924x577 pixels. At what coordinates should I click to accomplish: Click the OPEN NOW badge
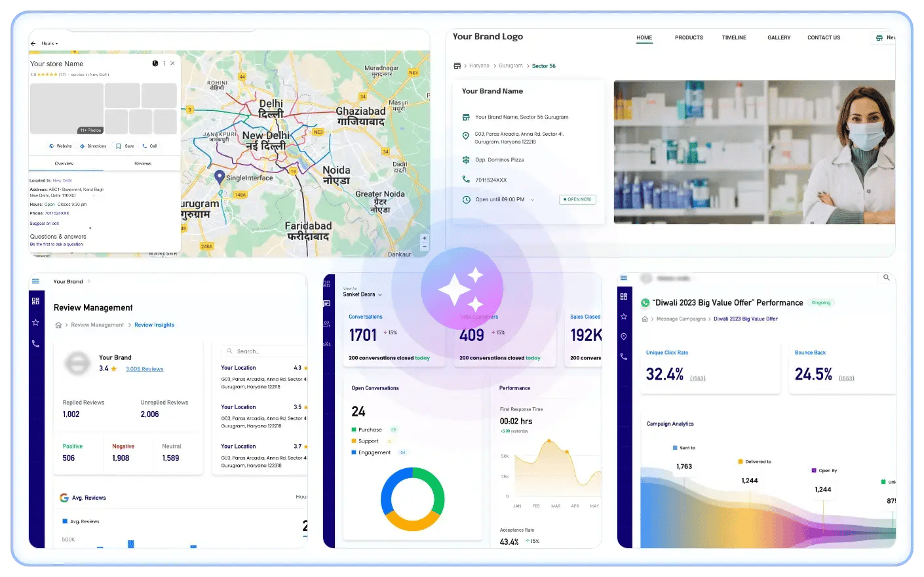coord(577,199)
